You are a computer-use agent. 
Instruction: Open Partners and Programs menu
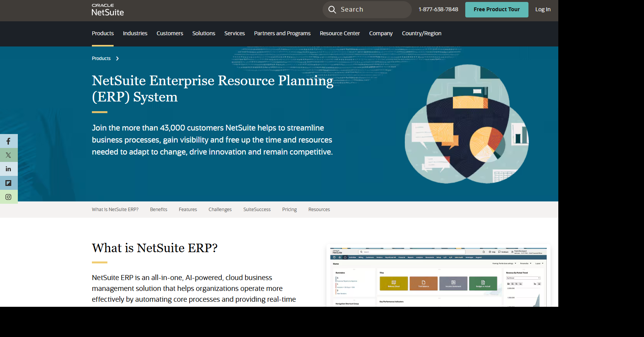[x=282, y=33]
